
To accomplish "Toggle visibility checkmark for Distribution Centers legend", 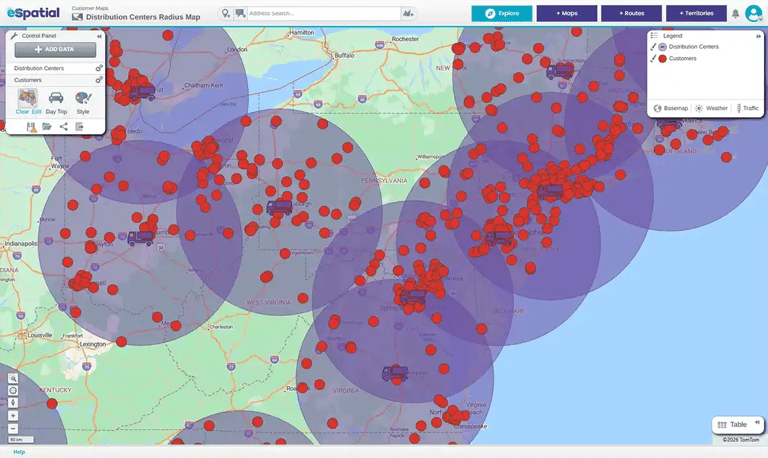I will (653, 47).
